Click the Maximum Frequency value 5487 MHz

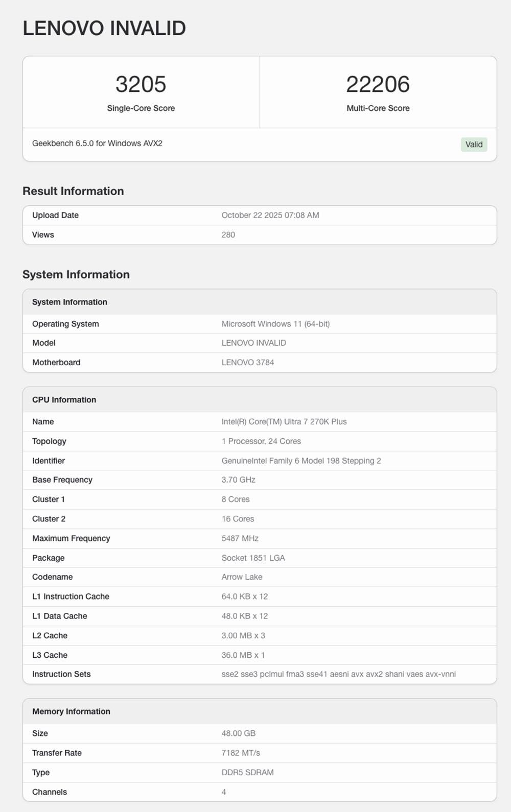pyautogui.click(x=240, y=539)
